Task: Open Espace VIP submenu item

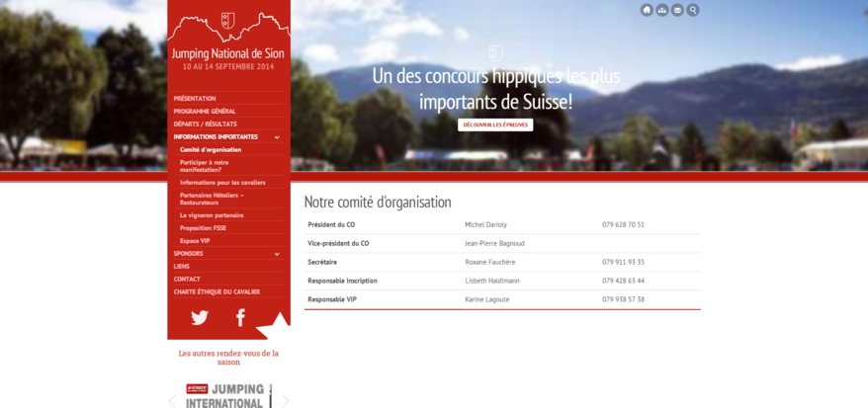Action: pos(195,240)
